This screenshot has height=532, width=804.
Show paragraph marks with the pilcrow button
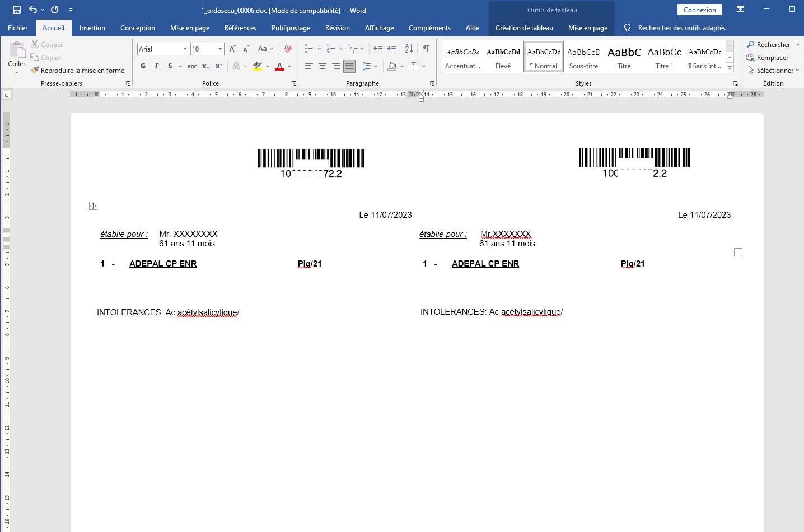tap(426, 49)
